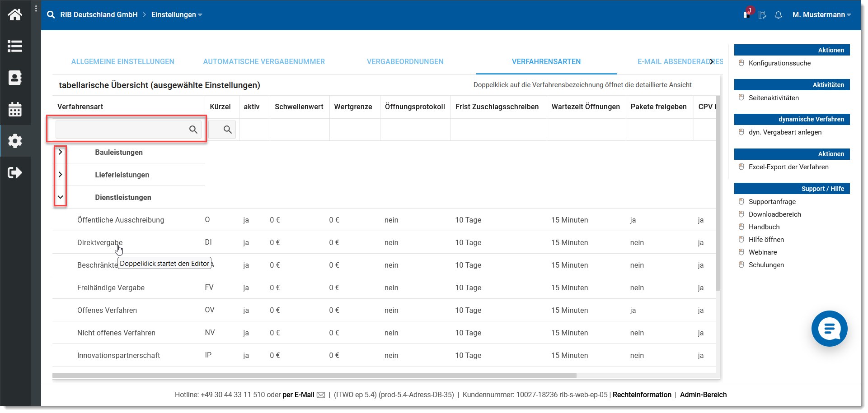
Task: Click the Wartezeit Öffnungen column header
Action: (x=586, y=107)
